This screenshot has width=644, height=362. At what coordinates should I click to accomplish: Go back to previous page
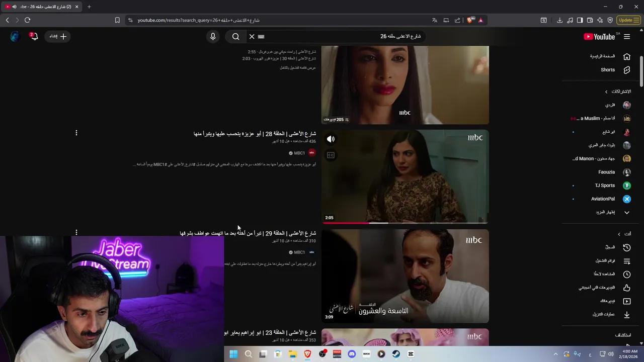7,20
